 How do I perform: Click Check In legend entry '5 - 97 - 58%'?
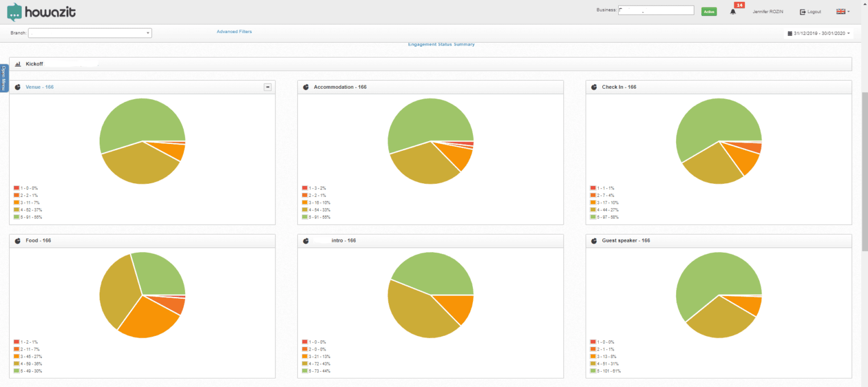pyautogui.click(x=604, y=217)
